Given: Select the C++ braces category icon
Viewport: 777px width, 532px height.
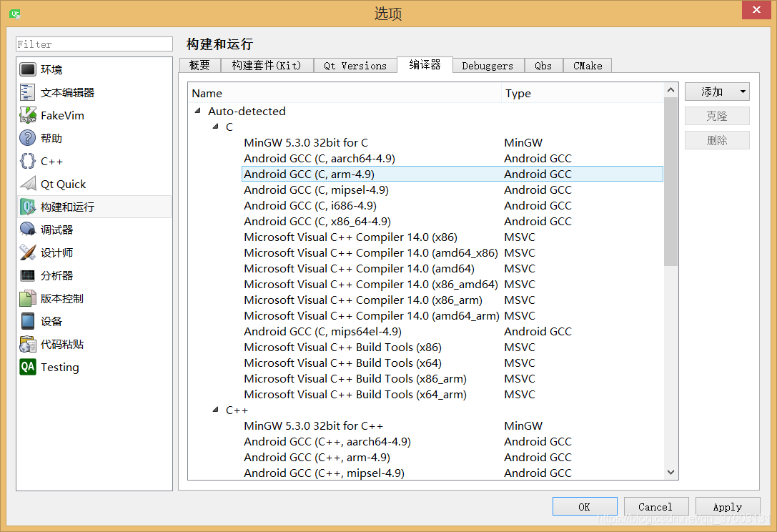Looking at the screenshot, I should [28, 161].
